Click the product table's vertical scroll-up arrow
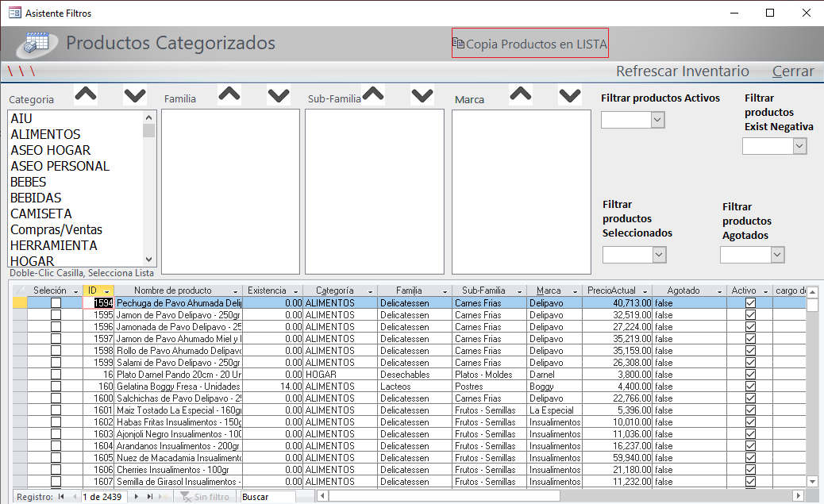 [812, 291]
